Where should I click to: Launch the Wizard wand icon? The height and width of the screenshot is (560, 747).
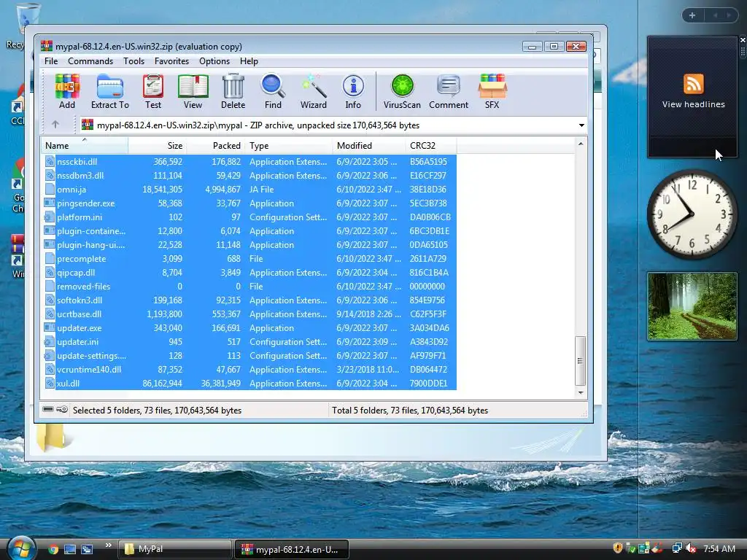tap(314, 91)
